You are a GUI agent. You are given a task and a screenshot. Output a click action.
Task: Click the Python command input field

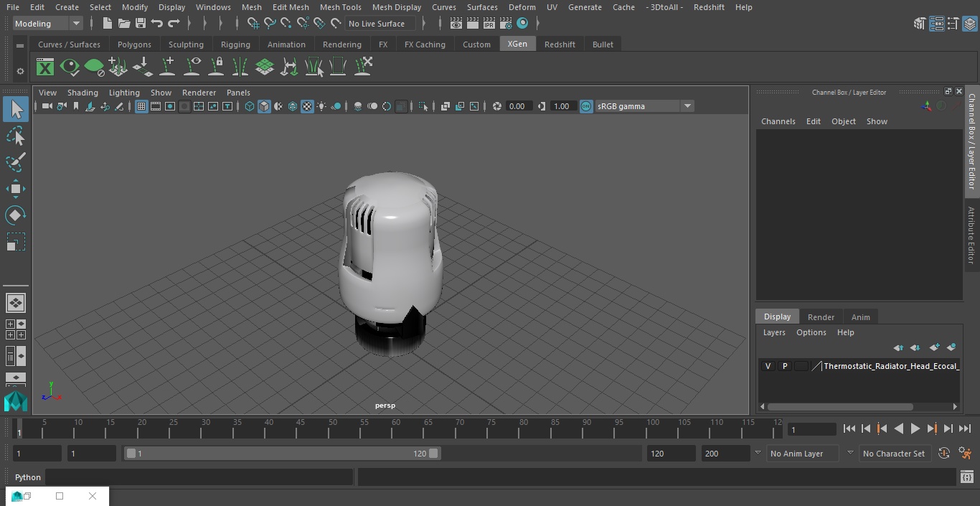point(199,477)
